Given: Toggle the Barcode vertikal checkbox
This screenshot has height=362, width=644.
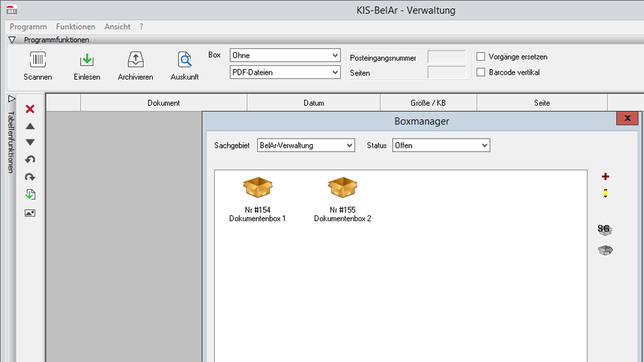Looking at the screenshot, I should click(481, 72).
